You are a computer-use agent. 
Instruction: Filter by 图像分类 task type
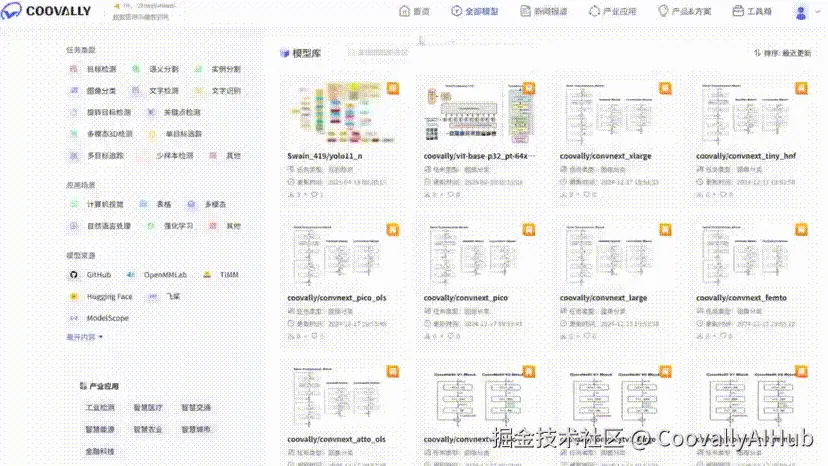pyautogui.click(x=93, y=91)
